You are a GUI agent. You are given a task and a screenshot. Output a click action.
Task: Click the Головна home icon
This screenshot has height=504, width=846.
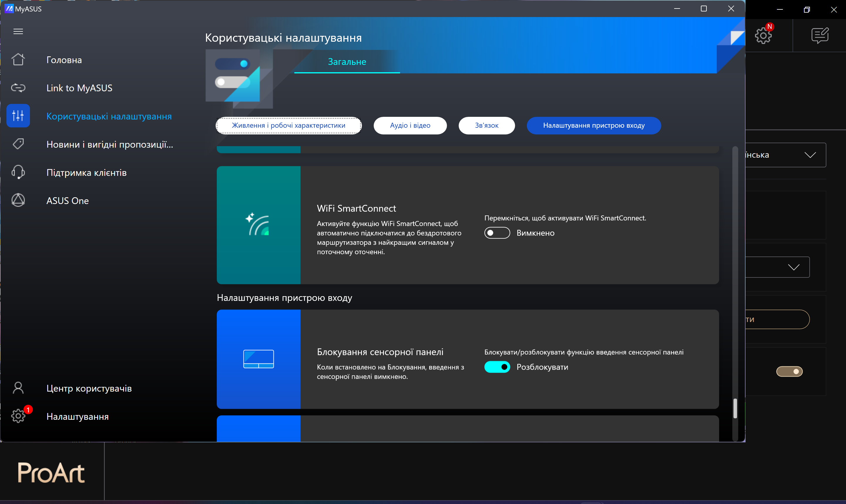18,59
